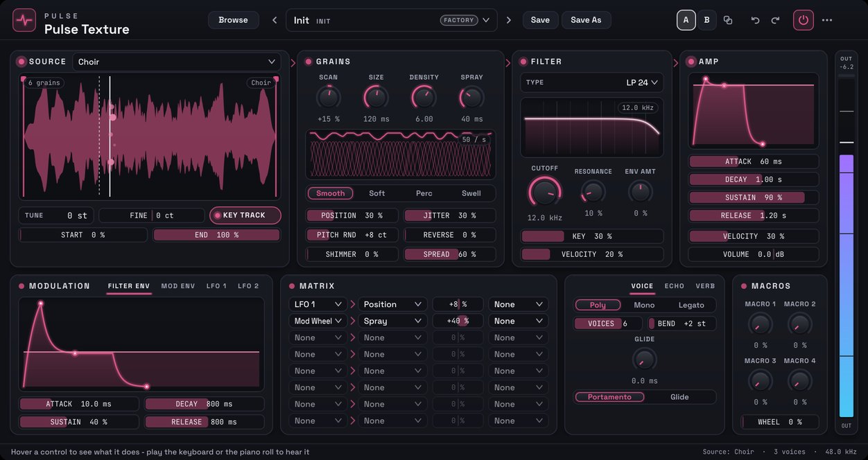Open the more options ellipsis menu
The width and height of the screenshot is (868, 460).
click(827, 20)
